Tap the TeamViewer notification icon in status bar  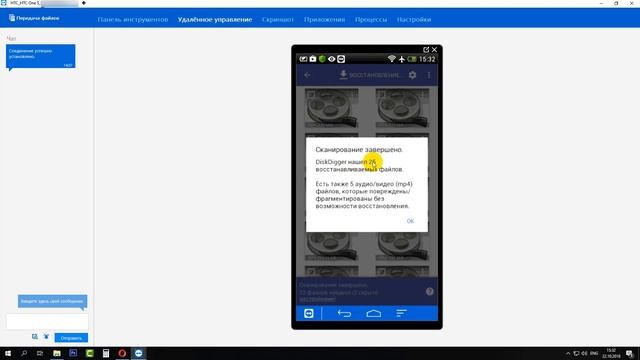click(341, 59)
